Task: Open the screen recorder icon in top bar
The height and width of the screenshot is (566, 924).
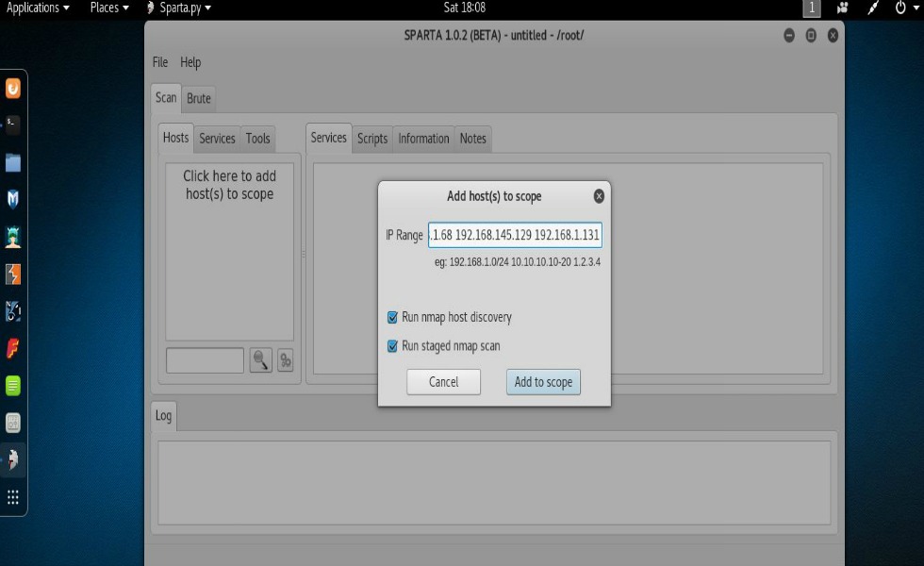Action: point(843,8)
